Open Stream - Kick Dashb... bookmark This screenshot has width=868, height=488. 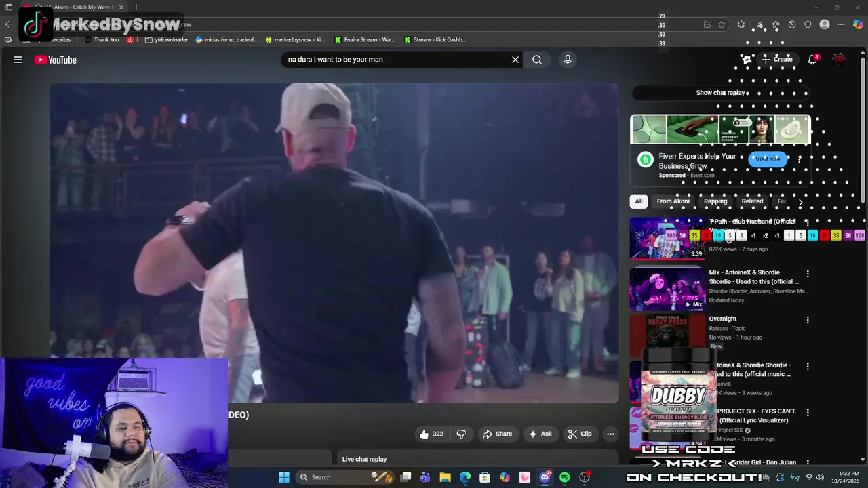(x=435, y=40)
